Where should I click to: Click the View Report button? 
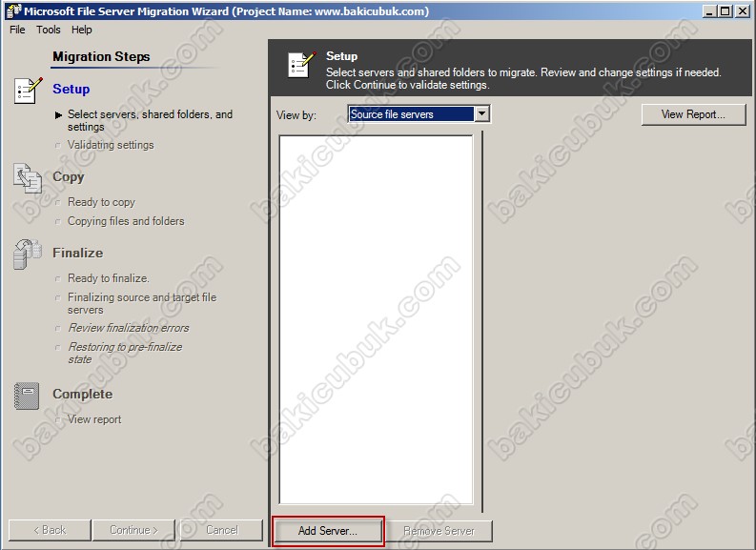(693, 114)
